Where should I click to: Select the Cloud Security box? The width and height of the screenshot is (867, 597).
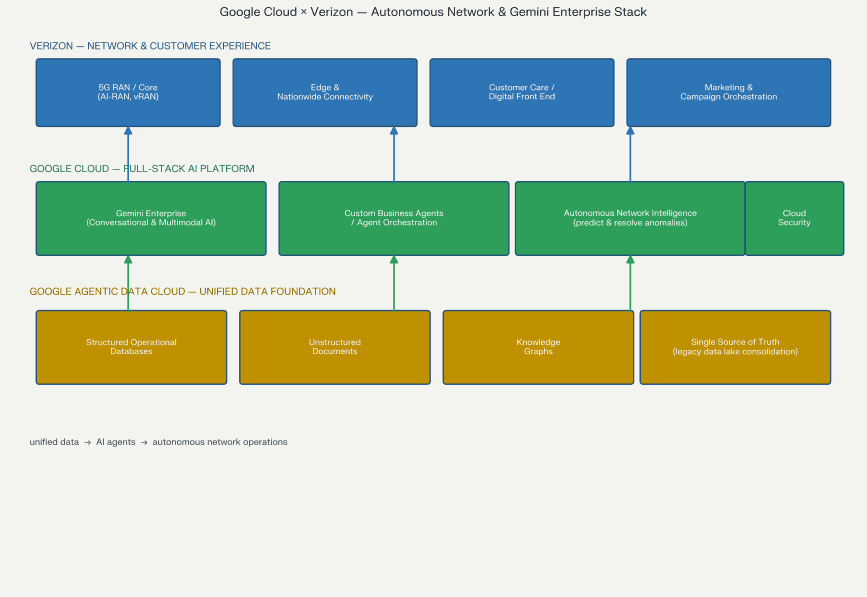(795, 218)
